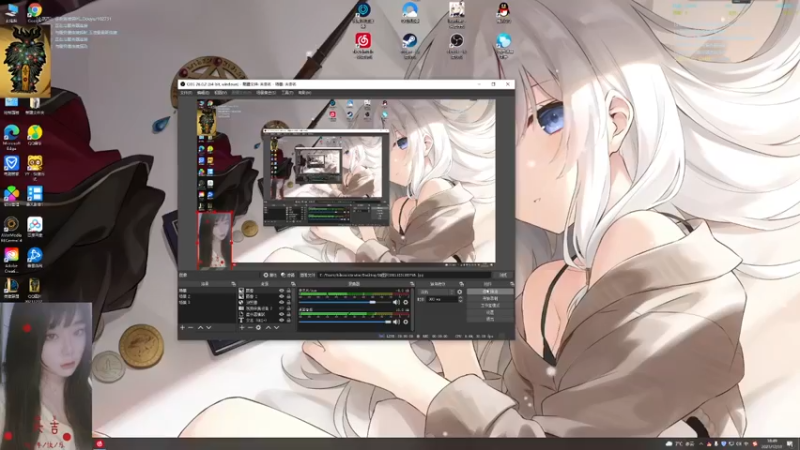Open the Scene Collection menu in OBS
The image size is (800, 450).
[x=266, y=93]
